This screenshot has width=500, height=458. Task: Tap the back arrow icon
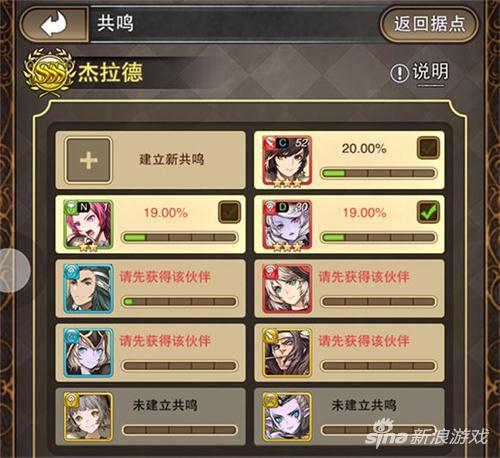(53, 24)
